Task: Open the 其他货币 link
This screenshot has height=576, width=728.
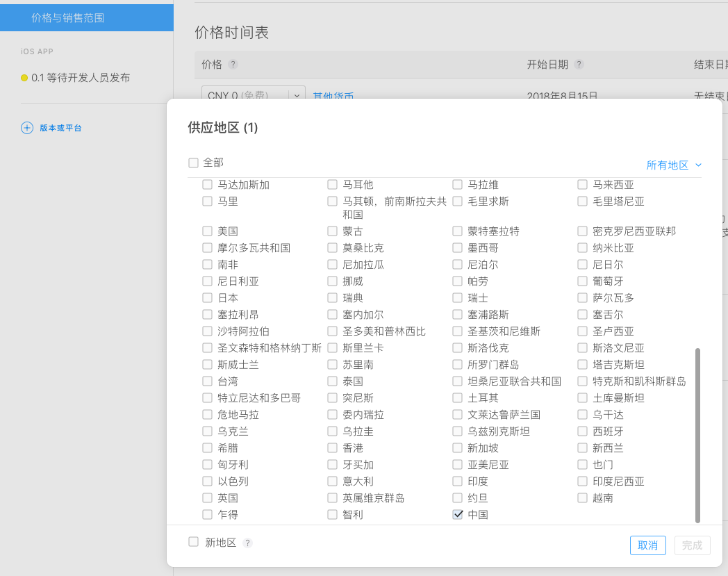Action: point(333,96)
